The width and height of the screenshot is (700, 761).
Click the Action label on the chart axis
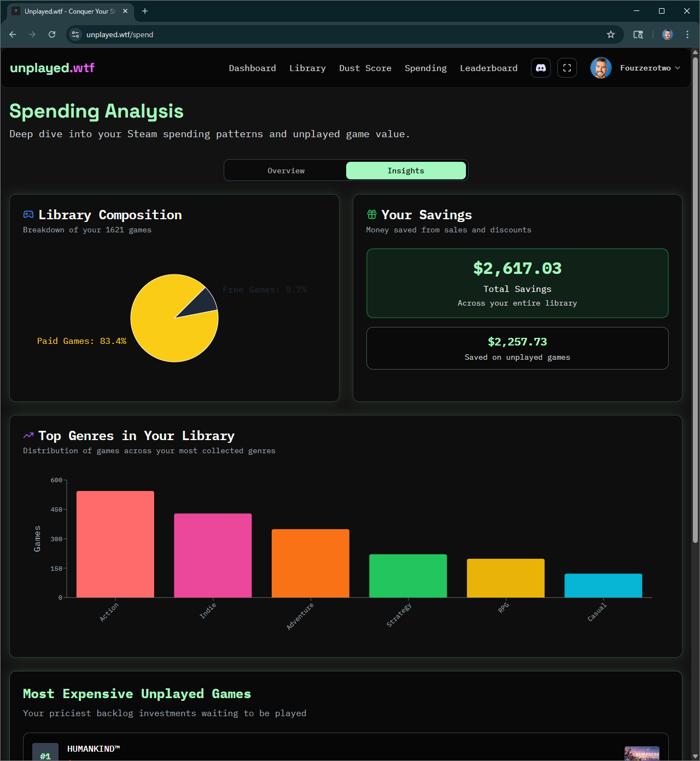(x=109, y=612)
